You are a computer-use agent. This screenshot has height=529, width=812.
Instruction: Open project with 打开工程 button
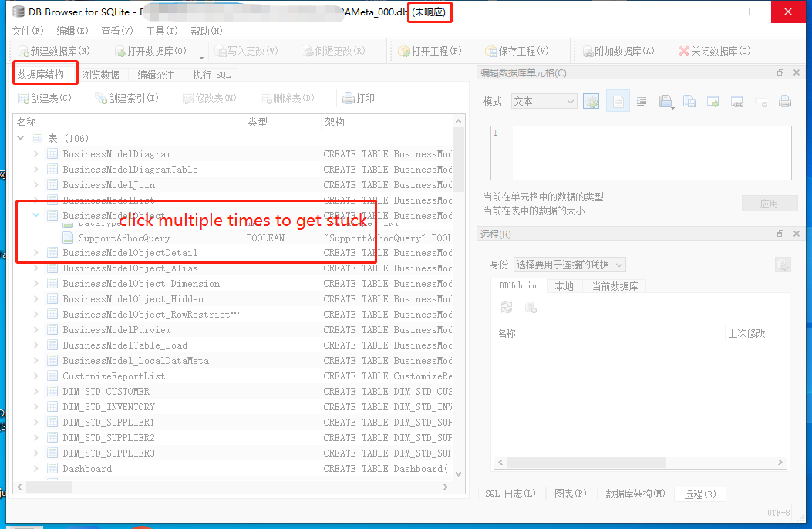point(430,51)
